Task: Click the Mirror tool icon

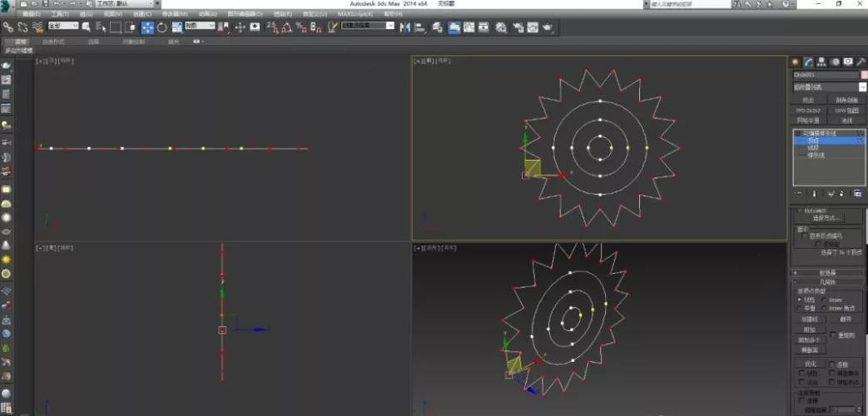Action: click(x=406, y=27)
